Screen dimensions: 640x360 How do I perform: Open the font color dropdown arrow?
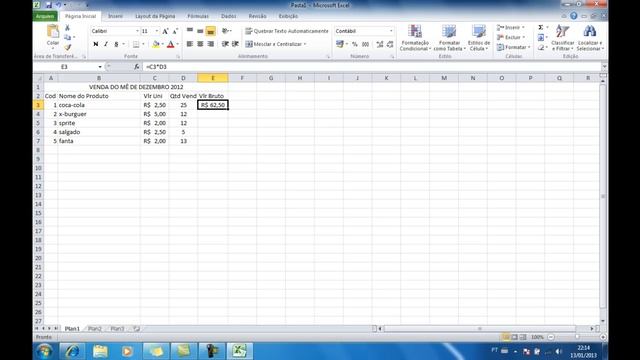point(178,44)
